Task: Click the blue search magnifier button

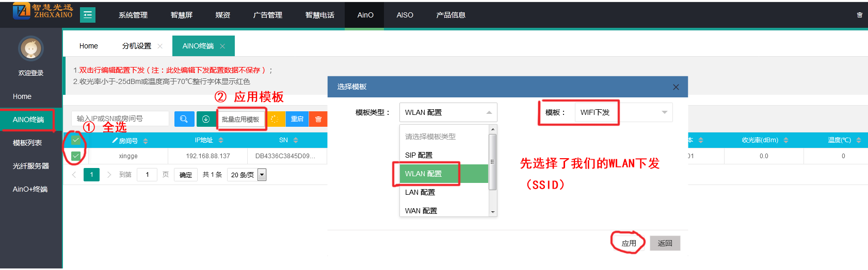Action: pos(184,119)
